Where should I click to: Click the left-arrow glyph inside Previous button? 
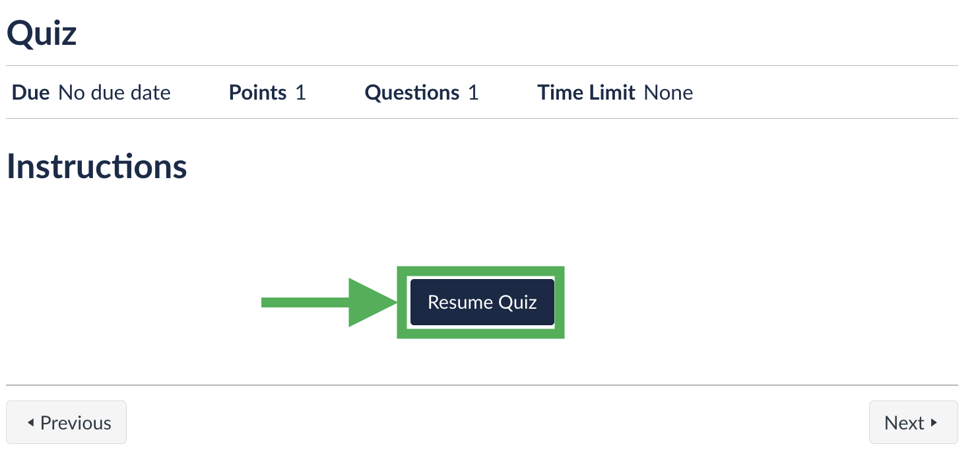pyautogui.click(x=31, y=422)
